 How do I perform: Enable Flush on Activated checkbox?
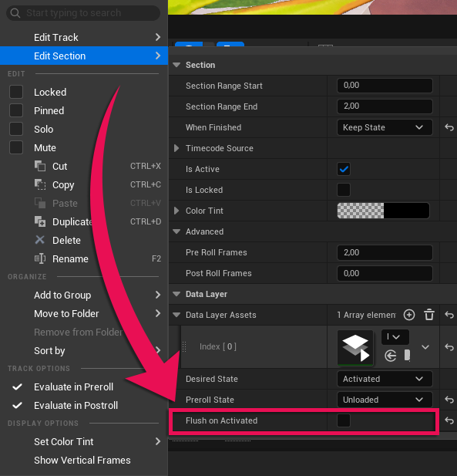tap(344, 420)
